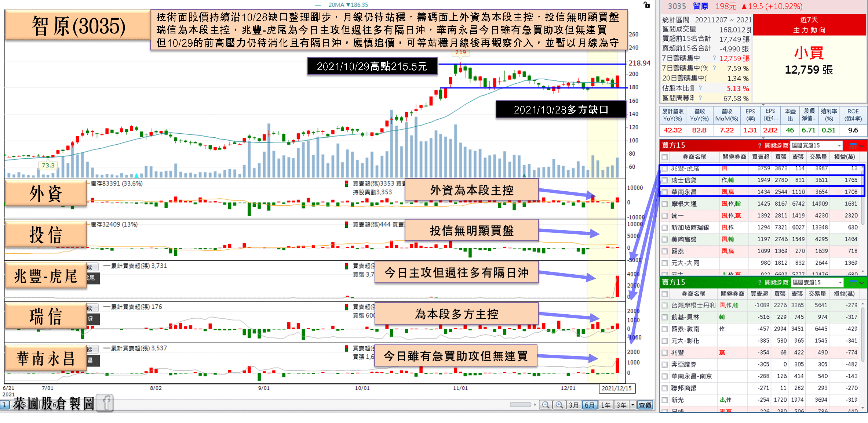Check the 新加坡商瑞銀 broker row
This screenshot has height=423, width=868.
(664, 228)
